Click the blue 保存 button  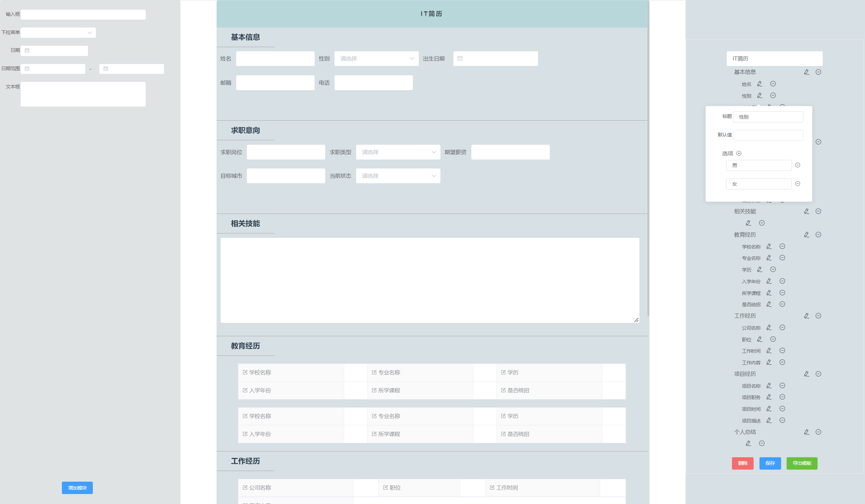770,463
